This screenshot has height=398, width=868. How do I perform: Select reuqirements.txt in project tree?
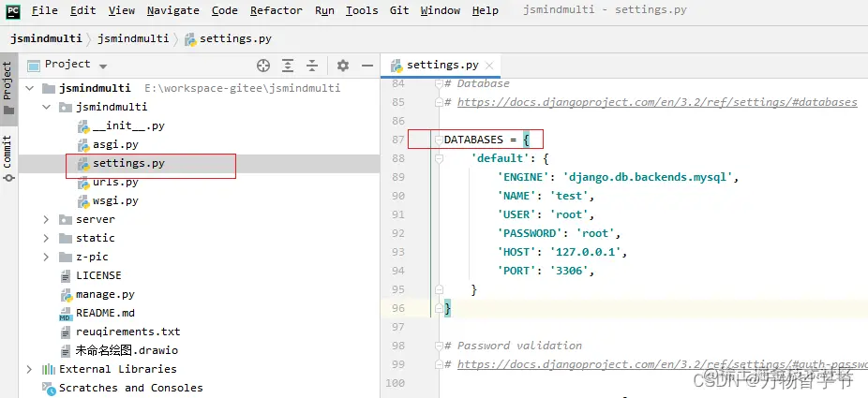127,332
